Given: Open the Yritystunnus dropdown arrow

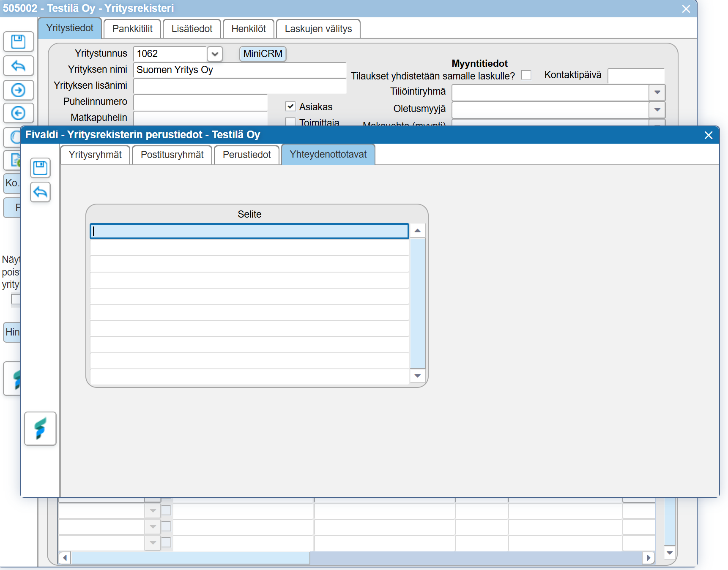Looking at the screenshot, I should tap(215, 54).
